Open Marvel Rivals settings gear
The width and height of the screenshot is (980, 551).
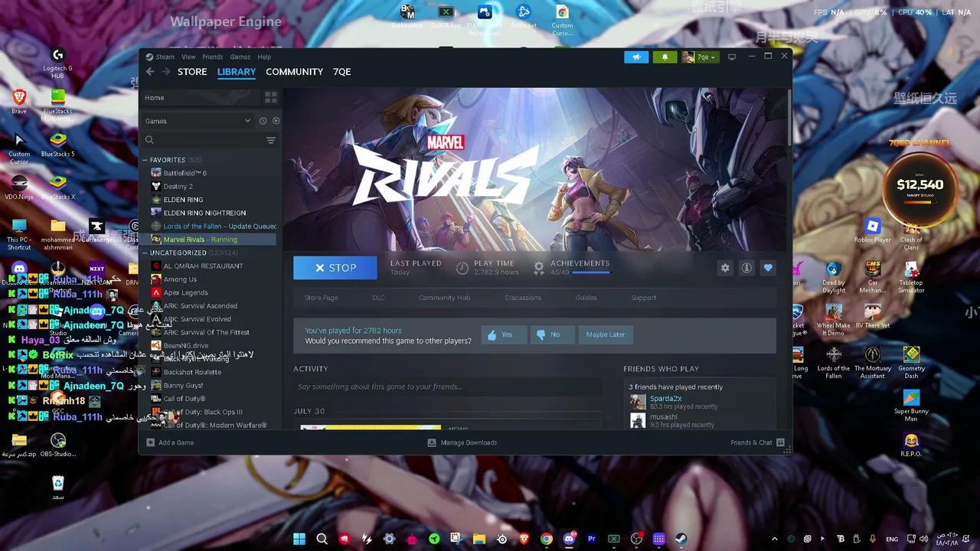coord(725,268)
